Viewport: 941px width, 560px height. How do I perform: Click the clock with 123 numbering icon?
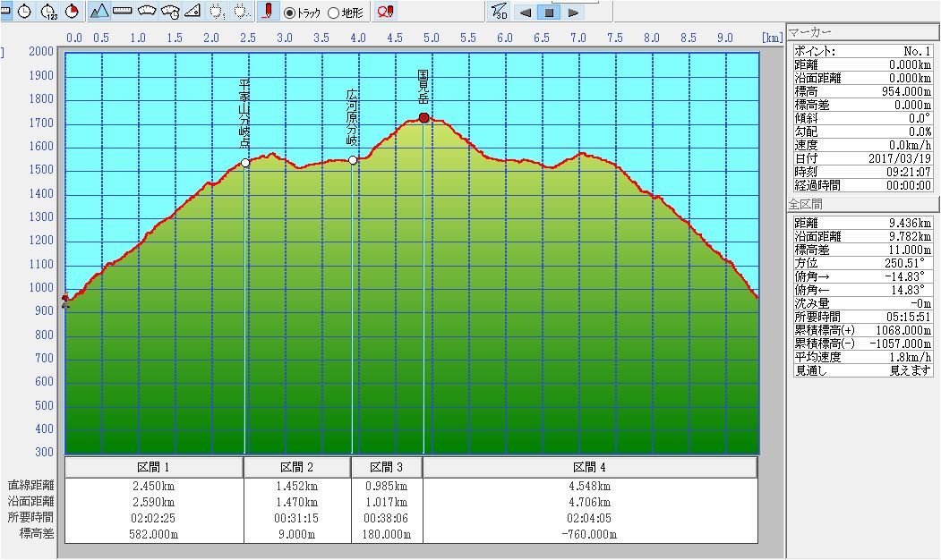coord(48,12)
